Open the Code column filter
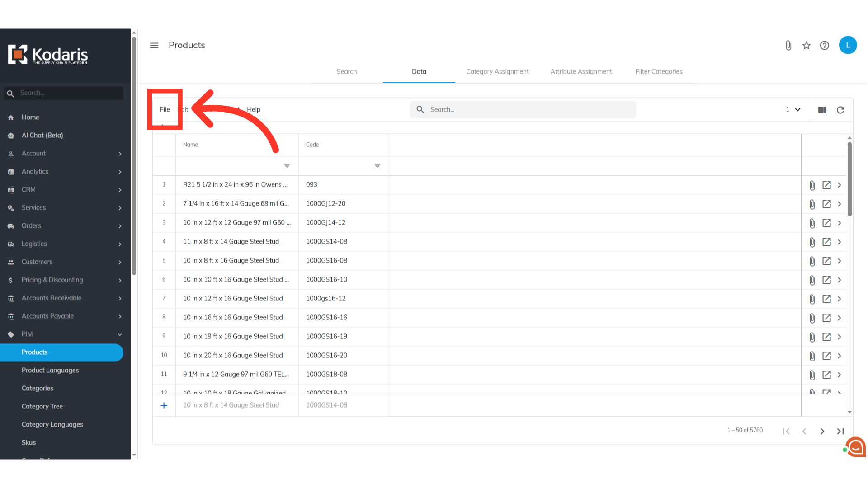This screenshot has width=868, height=488. pos(377,166)
